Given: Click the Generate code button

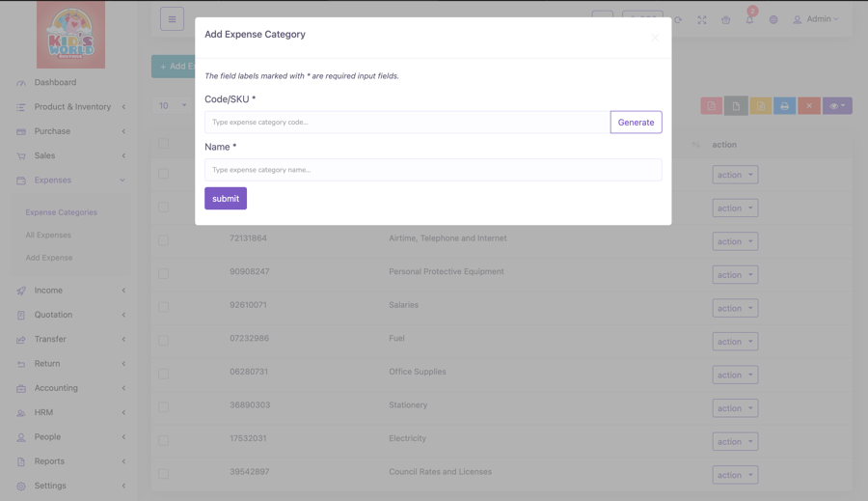Looking at the screenshot, I should pyautogui.click(x=636, y=122).
